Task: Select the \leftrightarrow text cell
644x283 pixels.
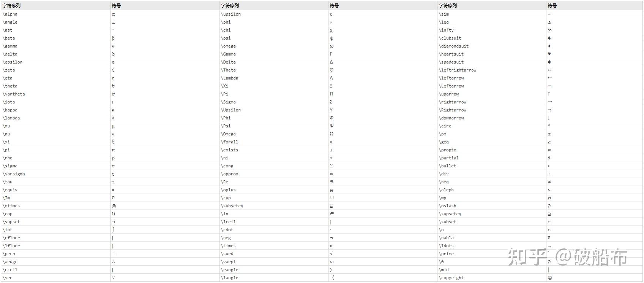Action: point(458,70)
